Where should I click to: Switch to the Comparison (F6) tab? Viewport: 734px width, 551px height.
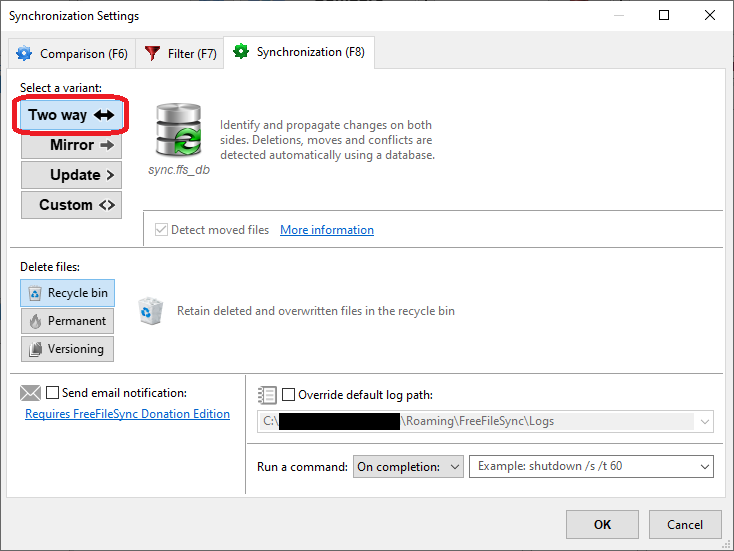tap(69, 54)
